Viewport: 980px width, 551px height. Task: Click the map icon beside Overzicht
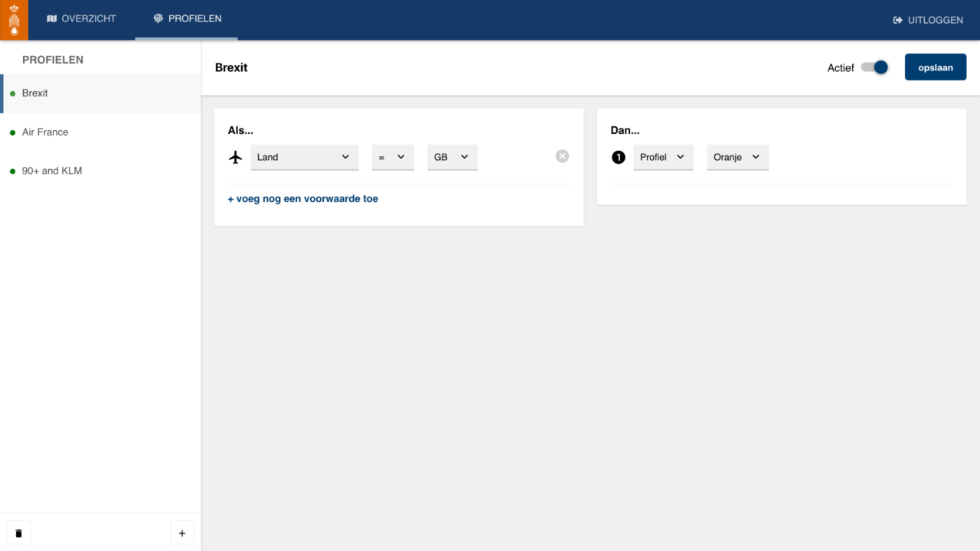pyautogui.click(x=52, y=18)
